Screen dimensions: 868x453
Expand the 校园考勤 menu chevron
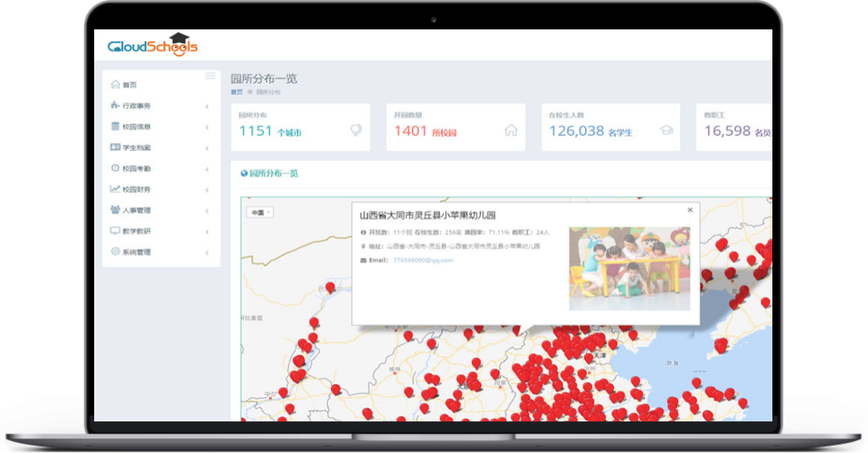207,168
